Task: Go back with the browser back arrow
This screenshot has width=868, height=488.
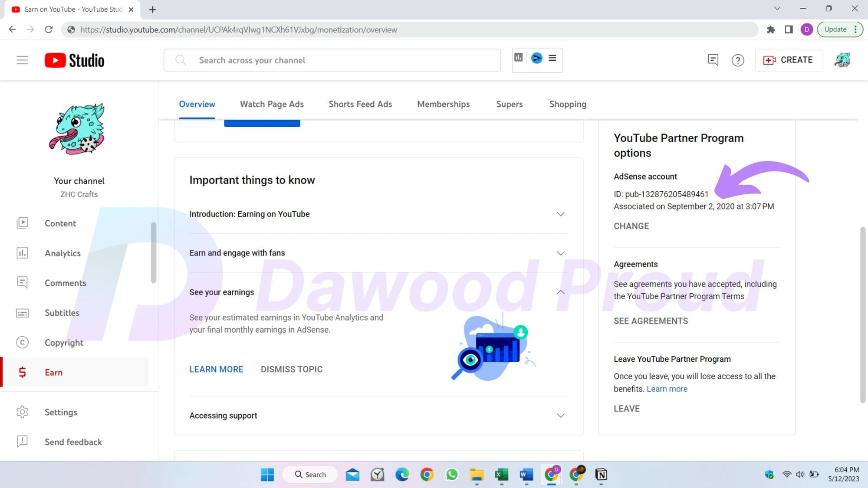Action: (x=12, y=29)
